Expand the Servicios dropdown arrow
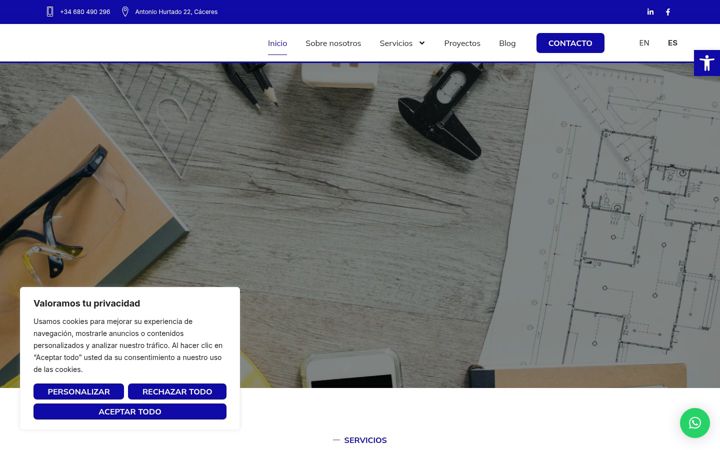This screenshot has height=450, width=720. point(422,43)
